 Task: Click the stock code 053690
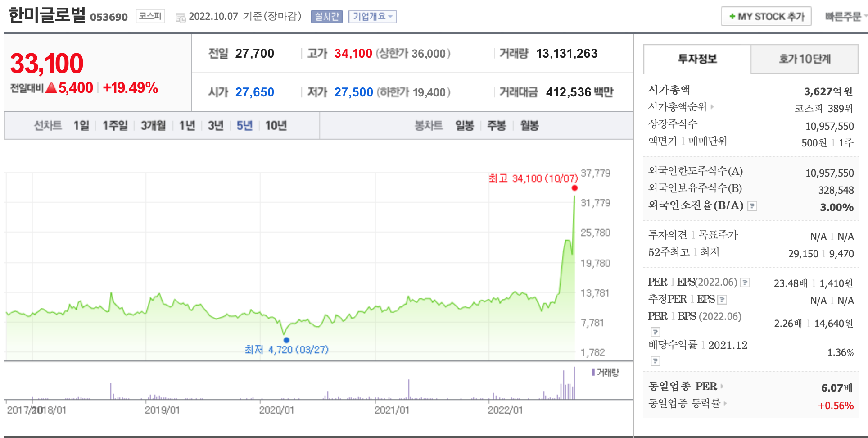click(x=109, y=17)
